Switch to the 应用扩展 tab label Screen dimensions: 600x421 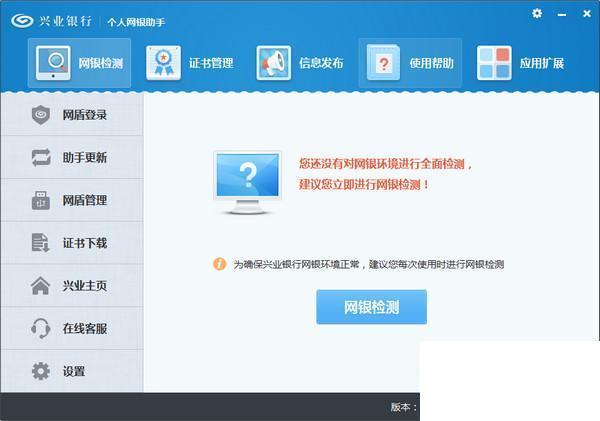tap(542, 63)
